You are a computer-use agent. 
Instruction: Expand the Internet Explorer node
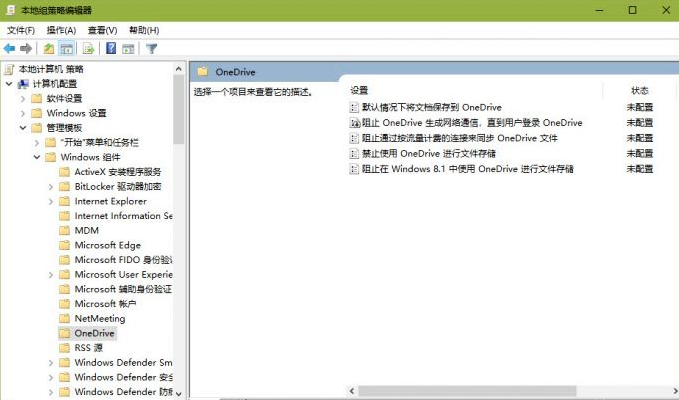click(51, 201)
